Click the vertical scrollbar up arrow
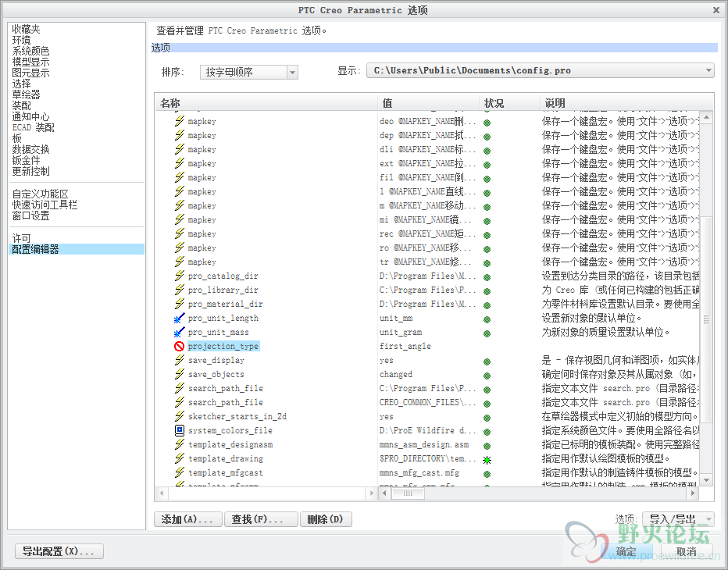Viewport: 728px width, 570px height. (706, 117)
